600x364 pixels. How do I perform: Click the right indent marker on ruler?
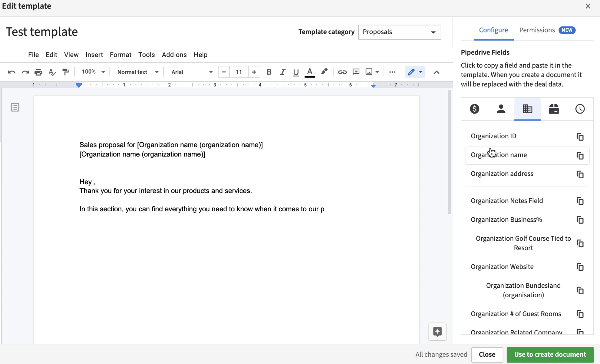coord(373,86)
